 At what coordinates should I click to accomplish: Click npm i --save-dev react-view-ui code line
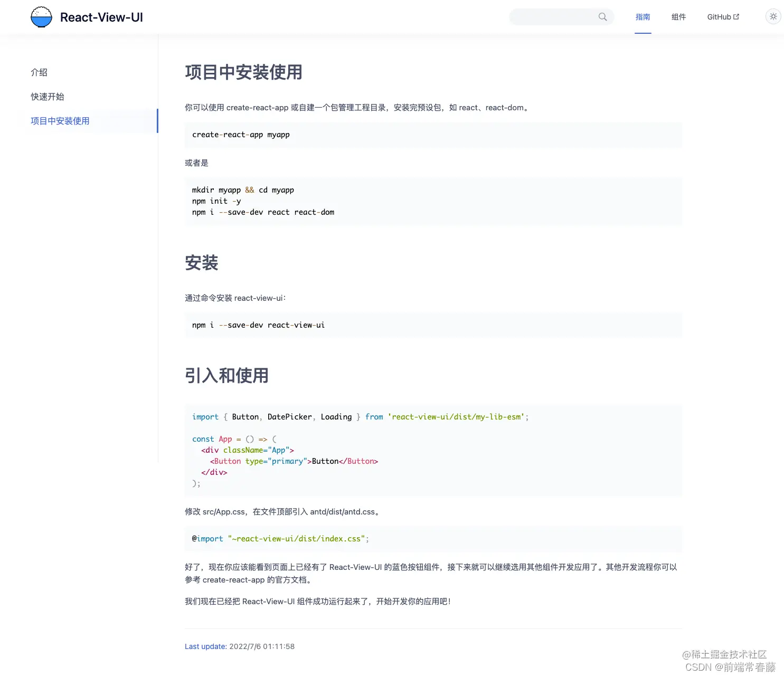pos(258,325)
